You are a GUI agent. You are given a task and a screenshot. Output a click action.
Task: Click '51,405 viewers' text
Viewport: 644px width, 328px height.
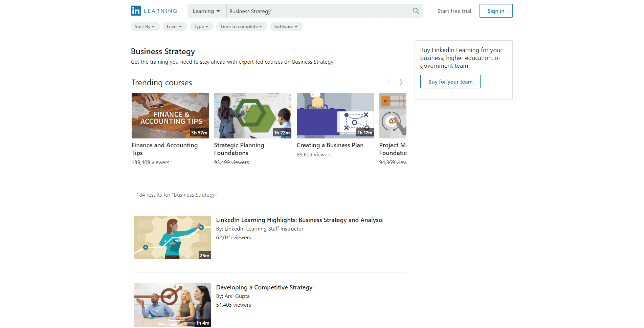pyautogui.click(x=234, y=305)
